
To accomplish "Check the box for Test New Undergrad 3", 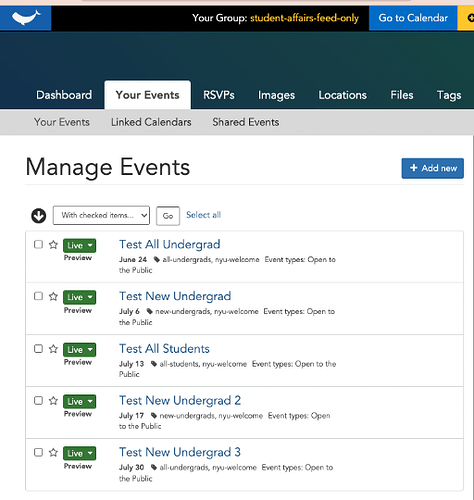I will [39, 452].
